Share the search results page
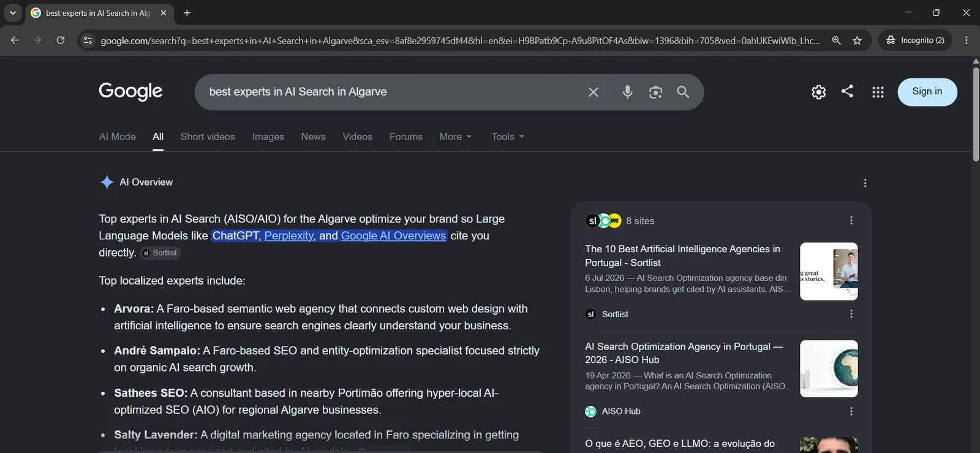The width and height of the screenshot is (980, 453). pos(847,91)
